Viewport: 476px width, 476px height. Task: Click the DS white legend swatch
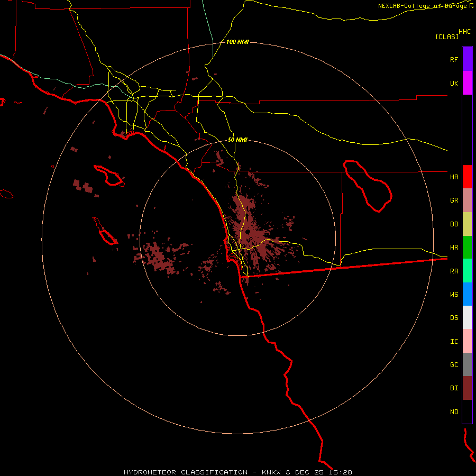pyautogui.click(x=467, y=317)
